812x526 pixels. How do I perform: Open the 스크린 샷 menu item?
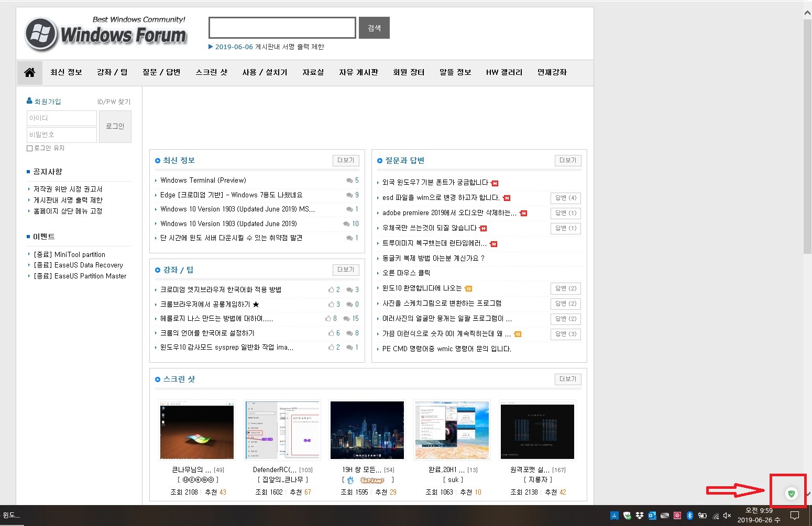pos(212,72)
